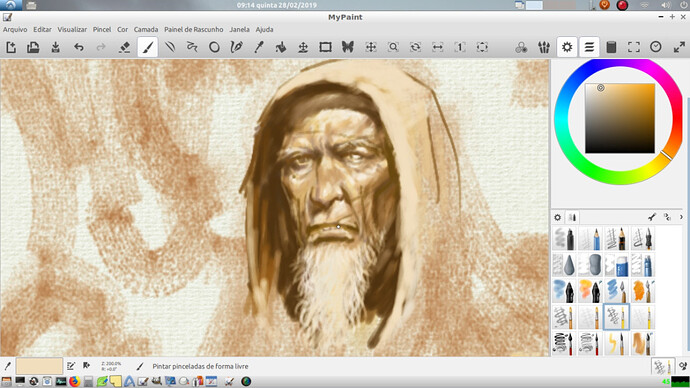The height and width of the screenshot is (388, 690).
Task: Toggle the Eraser mode icon
Action: [125, 47]
